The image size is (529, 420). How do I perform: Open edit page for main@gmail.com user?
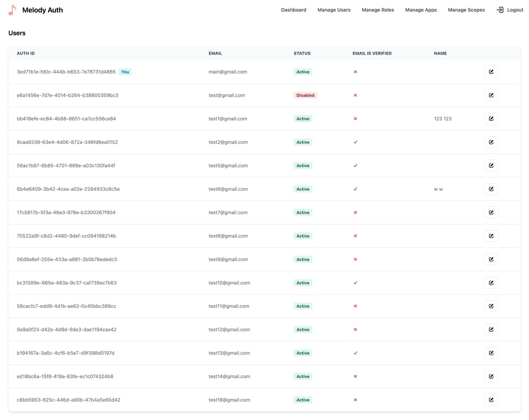click(491, 72)
